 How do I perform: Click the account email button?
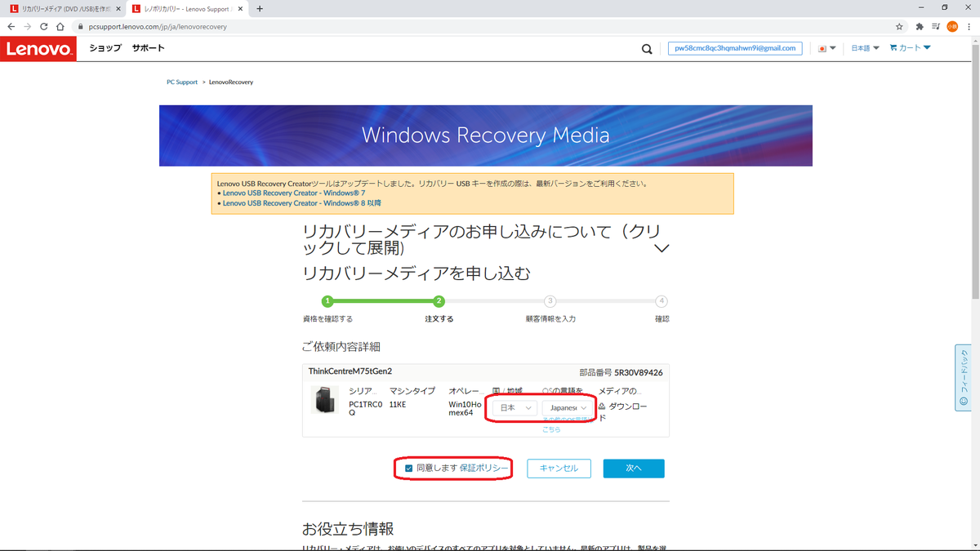coord(735,48)
